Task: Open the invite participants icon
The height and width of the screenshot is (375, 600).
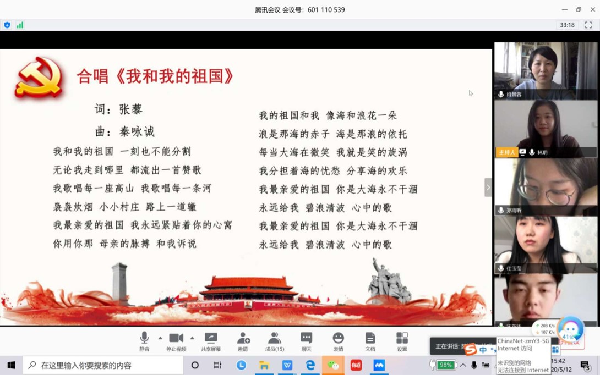Action: point(243,341)
